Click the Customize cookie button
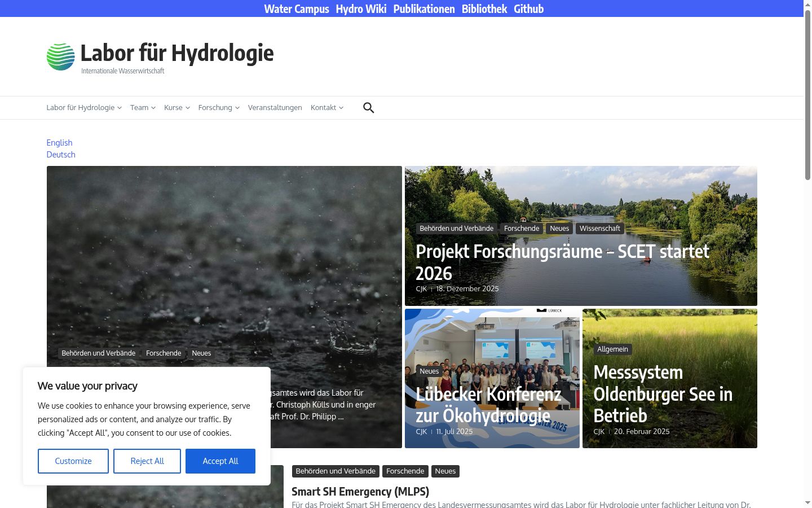Image resolution: width=812 pixels, height=508 pixels. (73, 461)
